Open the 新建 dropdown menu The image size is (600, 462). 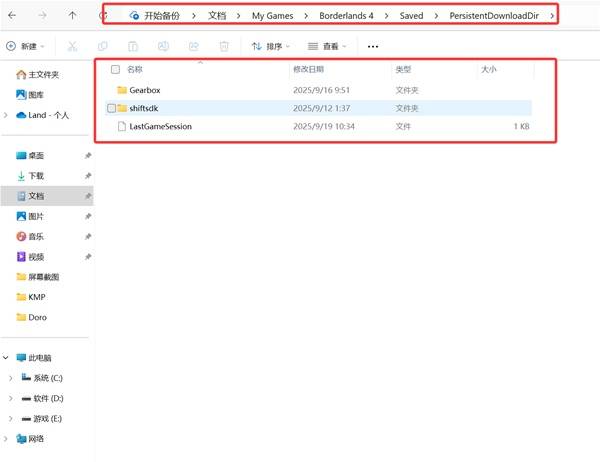[26, 46]
